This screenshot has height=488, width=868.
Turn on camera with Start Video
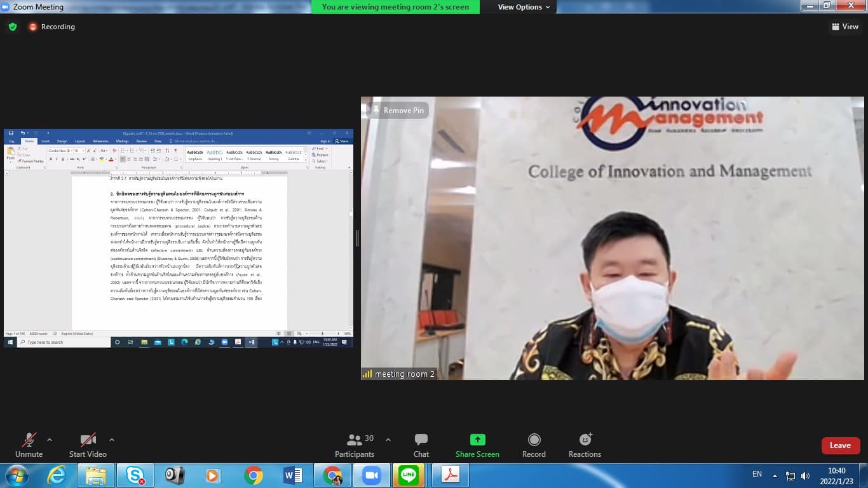coord(88,440)
